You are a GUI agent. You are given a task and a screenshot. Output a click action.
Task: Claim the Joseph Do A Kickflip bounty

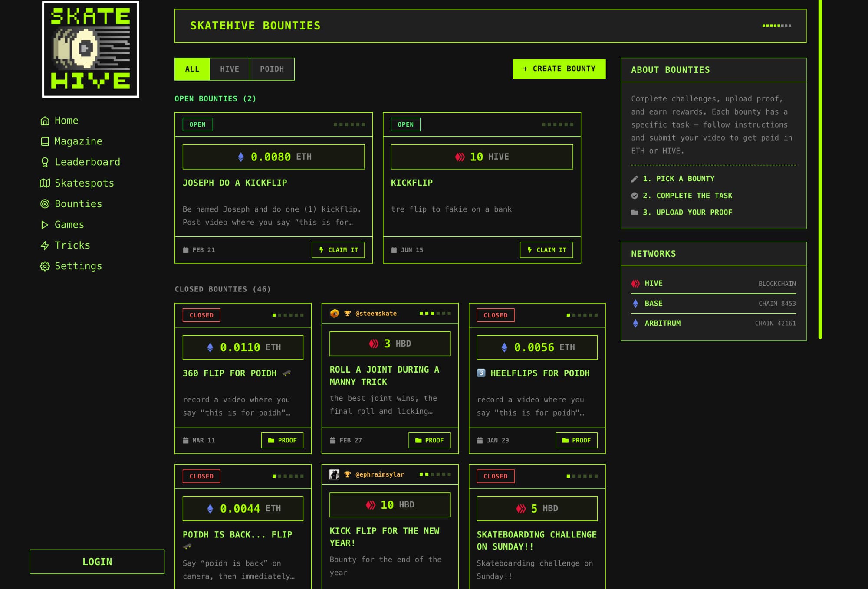pyautogui.click(x=338, y=250)
